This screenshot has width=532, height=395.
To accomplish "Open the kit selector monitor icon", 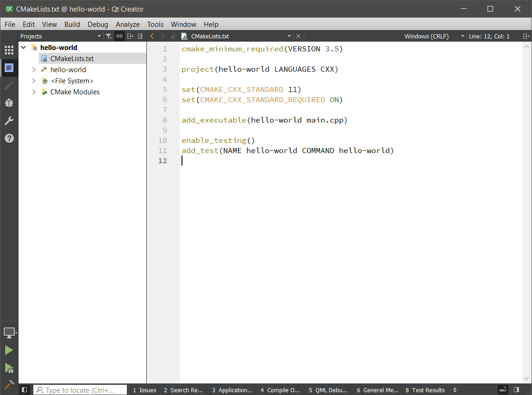I will click(x=9, y=332).
